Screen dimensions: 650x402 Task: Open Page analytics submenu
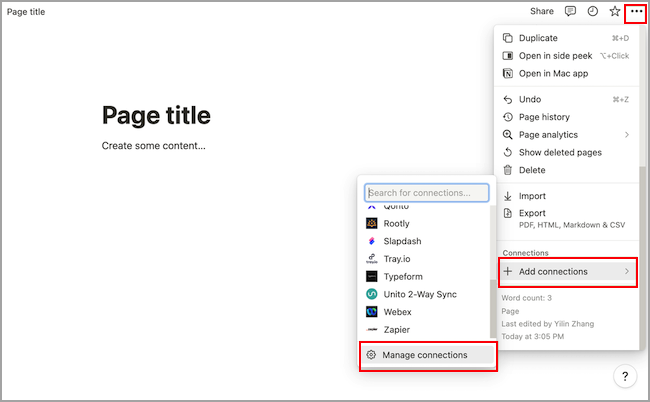tap(566, 135)
